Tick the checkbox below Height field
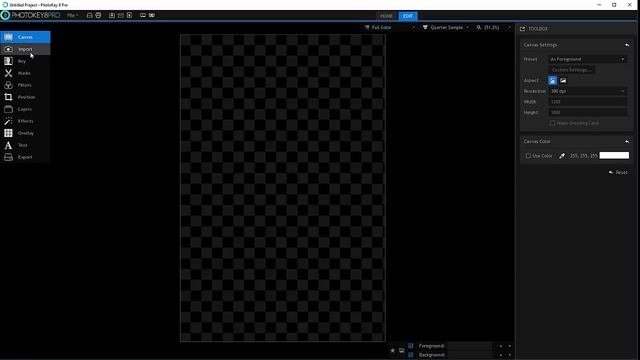Viewport: 640px width, 360px height. point(552,123)
